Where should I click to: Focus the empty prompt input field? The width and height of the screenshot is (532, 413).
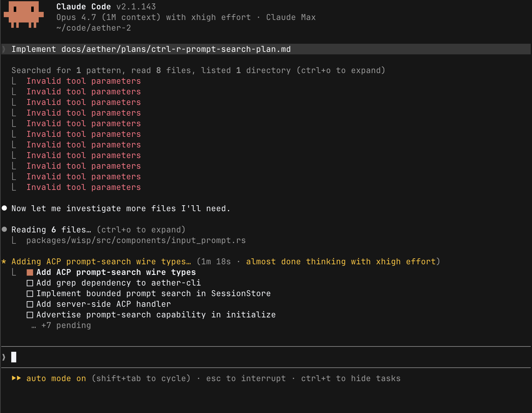click(266, 357)
